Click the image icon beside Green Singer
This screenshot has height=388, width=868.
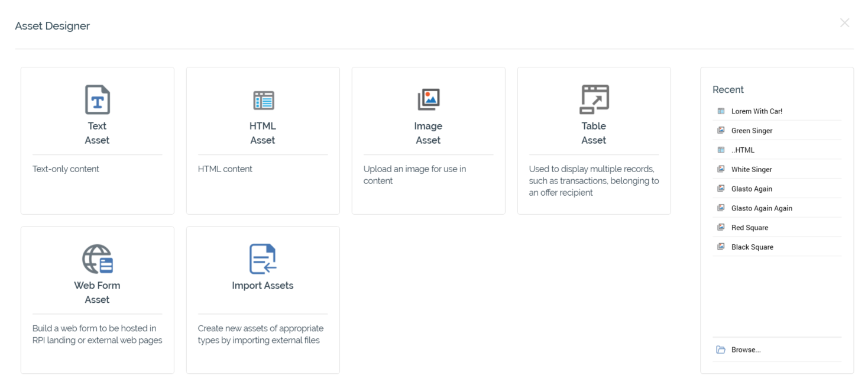click(x=721, y=131)
